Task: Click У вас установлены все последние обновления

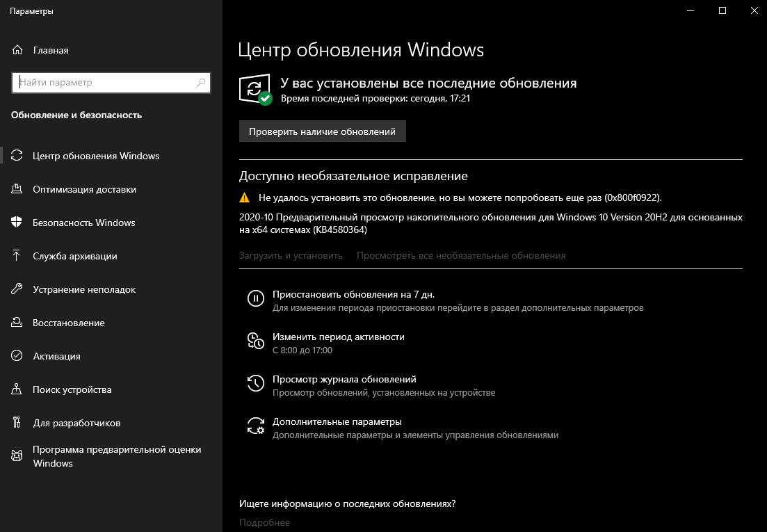Action: [x=428, y=83]
